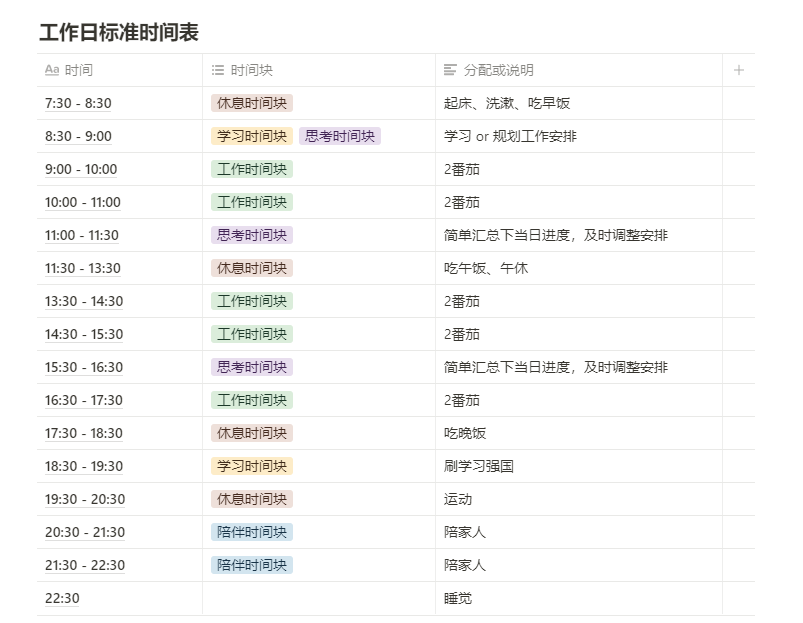
Task: Click 休息时间块 tag in 11:30 - 13:30 row
Action: coord(251,268)
